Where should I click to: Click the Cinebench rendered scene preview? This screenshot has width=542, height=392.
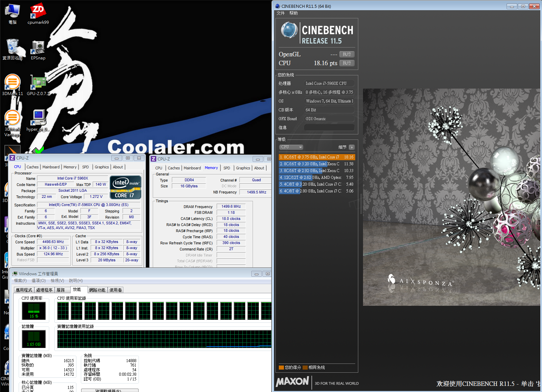coord(452,197)
